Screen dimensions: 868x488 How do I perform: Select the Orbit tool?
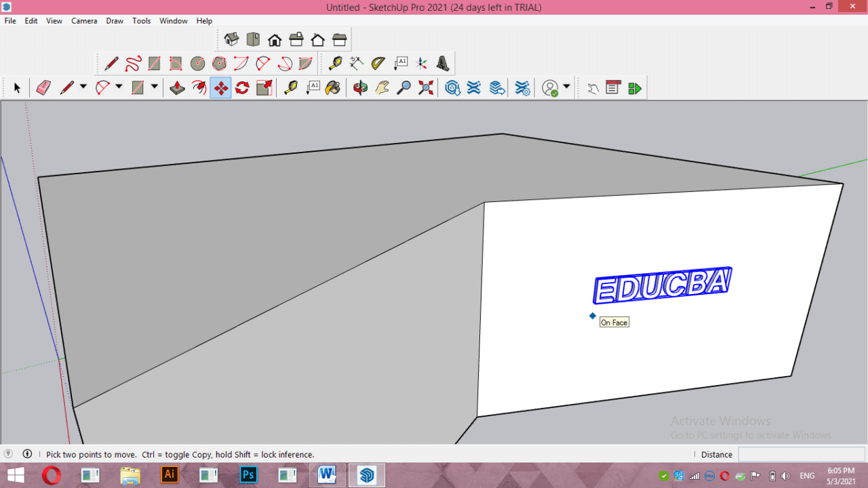point(360,87)
